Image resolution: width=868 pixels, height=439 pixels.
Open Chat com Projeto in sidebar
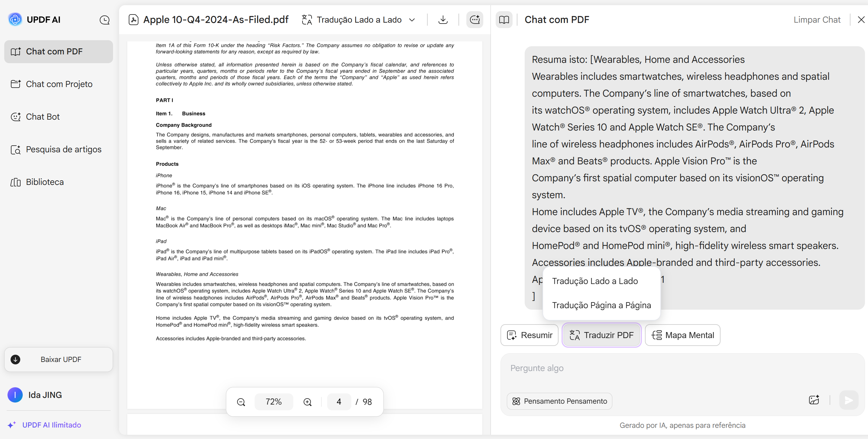[59, 84]
